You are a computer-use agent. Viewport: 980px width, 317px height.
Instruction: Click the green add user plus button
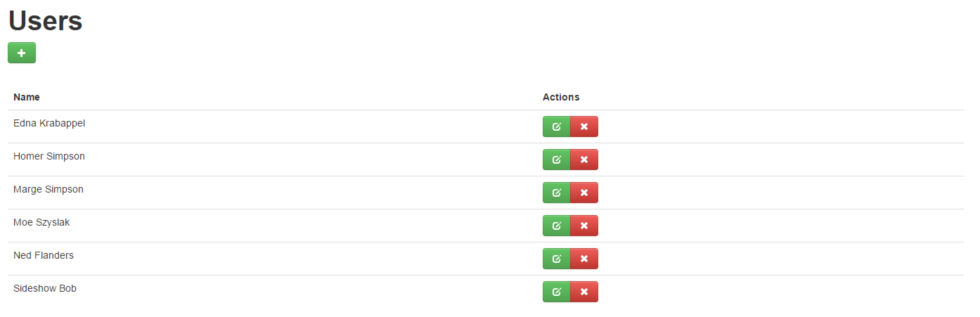pos(22,53)
